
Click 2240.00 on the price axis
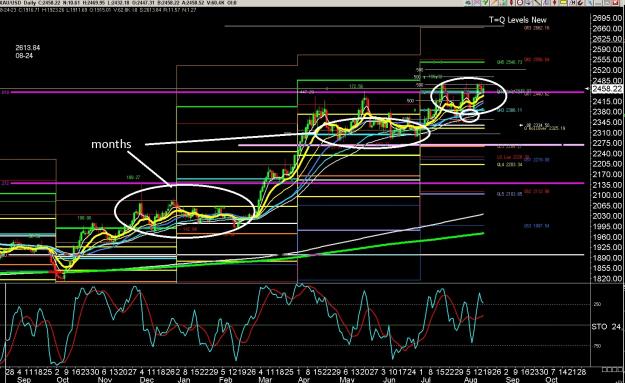pyautogui.click(x=607, y=153)
